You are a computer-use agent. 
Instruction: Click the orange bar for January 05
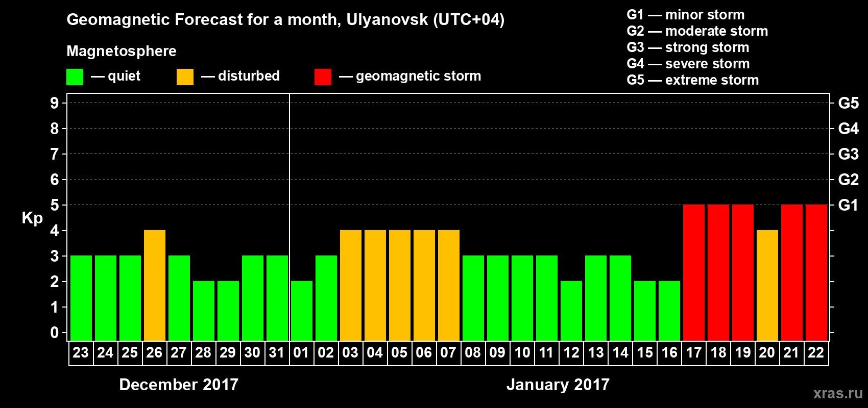point(400,285)
